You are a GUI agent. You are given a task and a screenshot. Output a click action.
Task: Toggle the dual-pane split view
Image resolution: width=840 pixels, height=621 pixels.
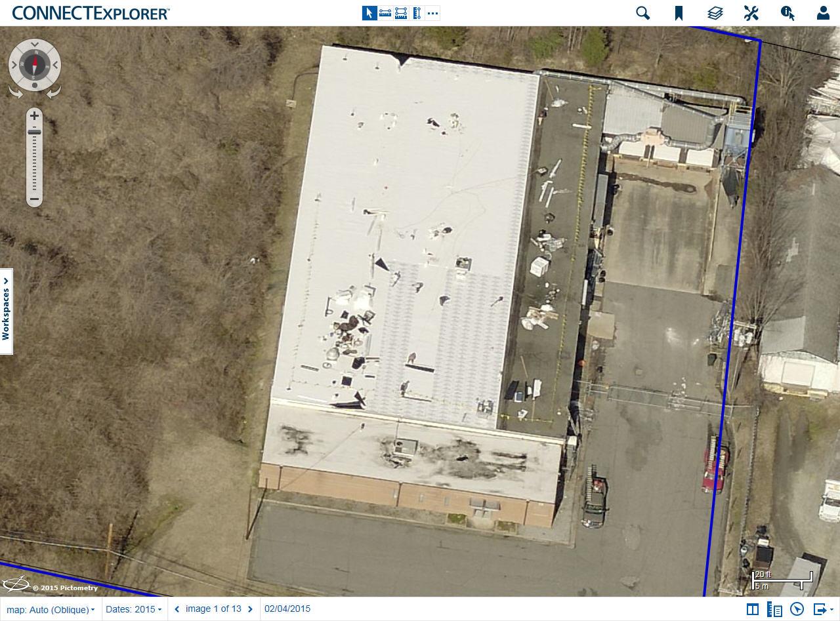(753, 609)
